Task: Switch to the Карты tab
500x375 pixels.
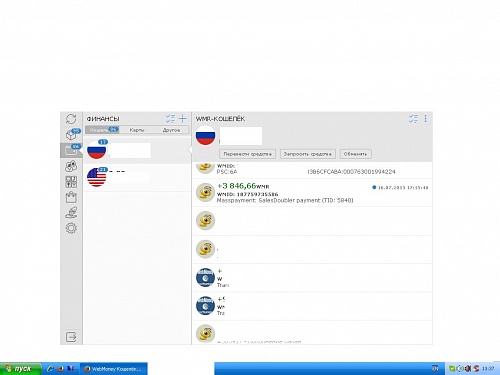Action: point(137,130)
